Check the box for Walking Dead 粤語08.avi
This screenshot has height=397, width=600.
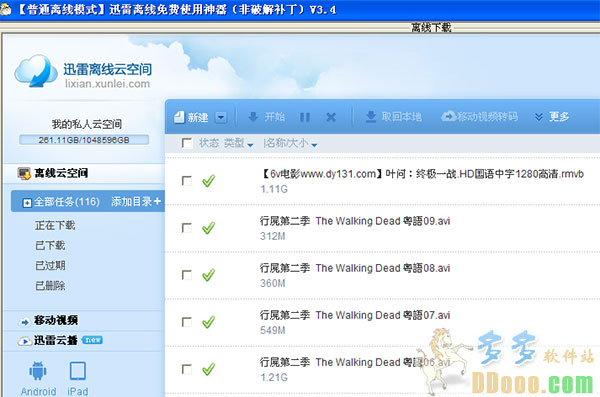[187, 275]
